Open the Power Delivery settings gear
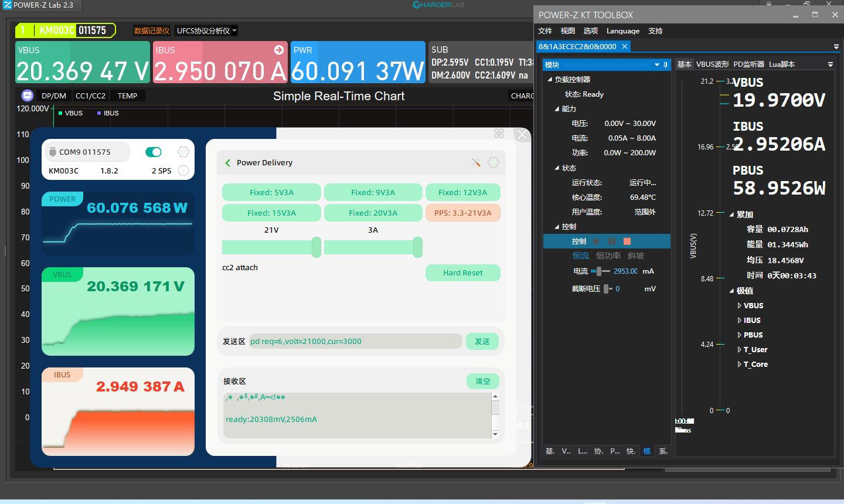Viewport: 844px width, 504px height. coord(494,163)
